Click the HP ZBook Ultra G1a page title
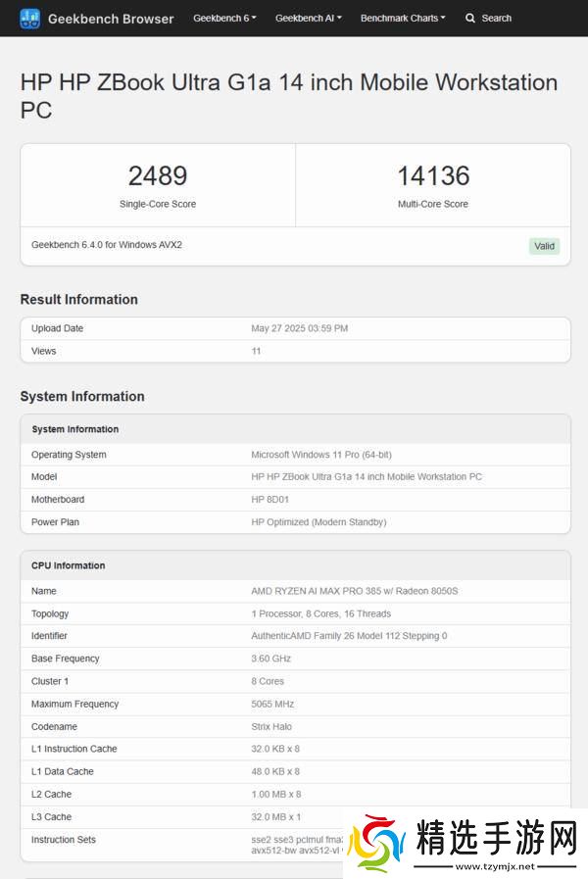 pos(289,96)
